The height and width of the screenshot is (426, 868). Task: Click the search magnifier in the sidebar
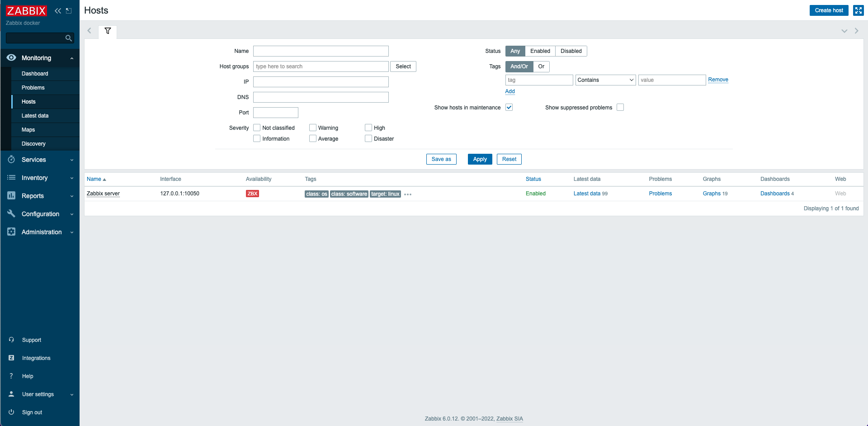68,38
